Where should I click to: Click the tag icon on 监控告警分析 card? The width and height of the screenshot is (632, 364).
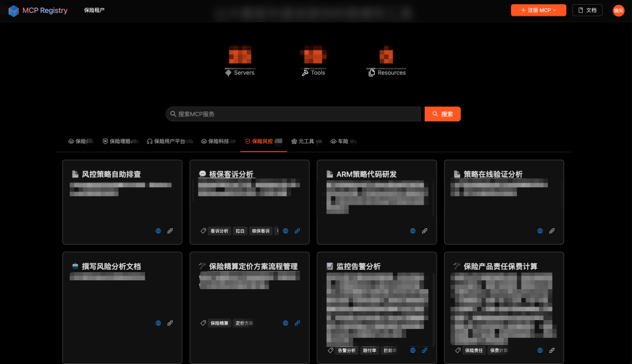point(329,350)
